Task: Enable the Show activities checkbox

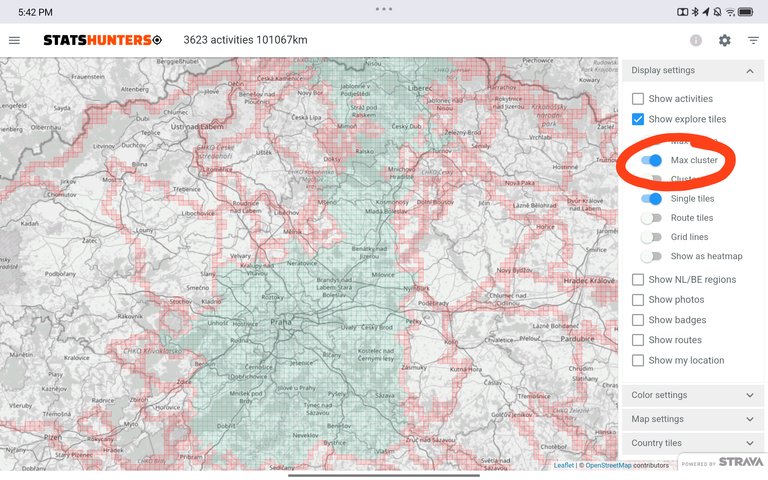Action: 638,99
